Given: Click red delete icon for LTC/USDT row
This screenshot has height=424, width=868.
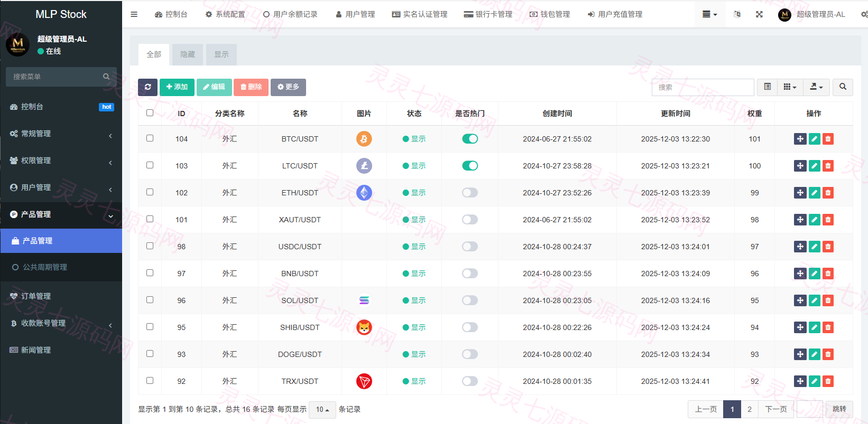Looking at the screenshot, I should point(828,166).
